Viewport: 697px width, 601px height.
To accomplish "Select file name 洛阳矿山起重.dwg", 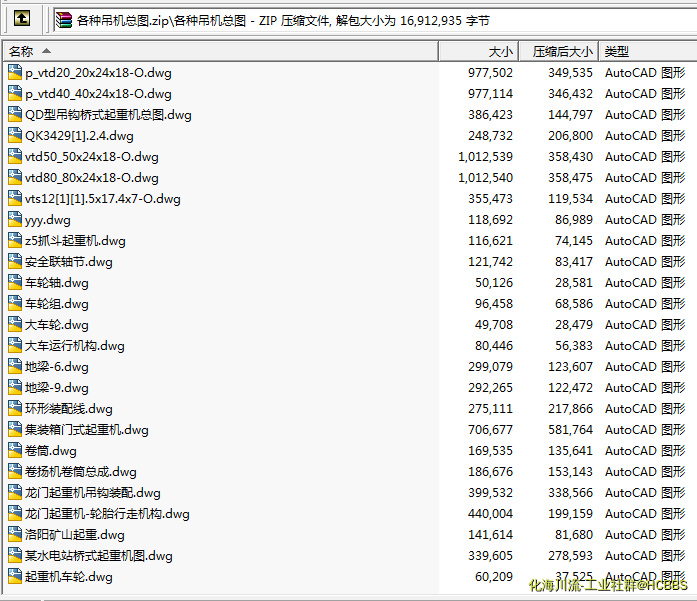I will pyautogui.click(x=75, y=535).
